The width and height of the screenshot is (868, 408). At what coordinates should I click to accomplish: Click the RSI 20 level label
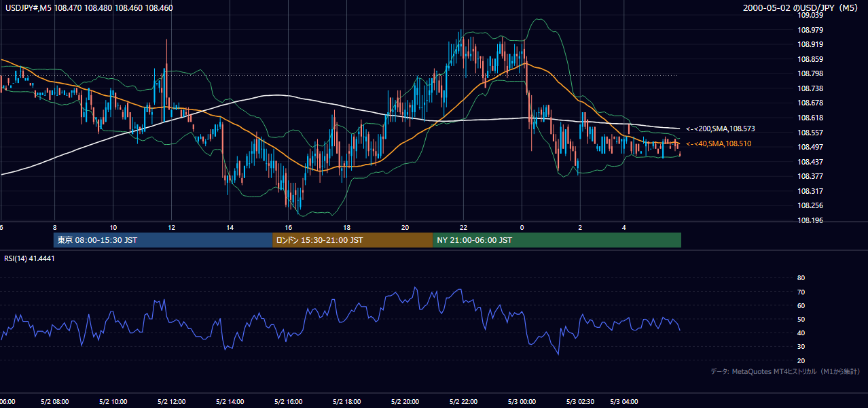click(x=801, y=360)
